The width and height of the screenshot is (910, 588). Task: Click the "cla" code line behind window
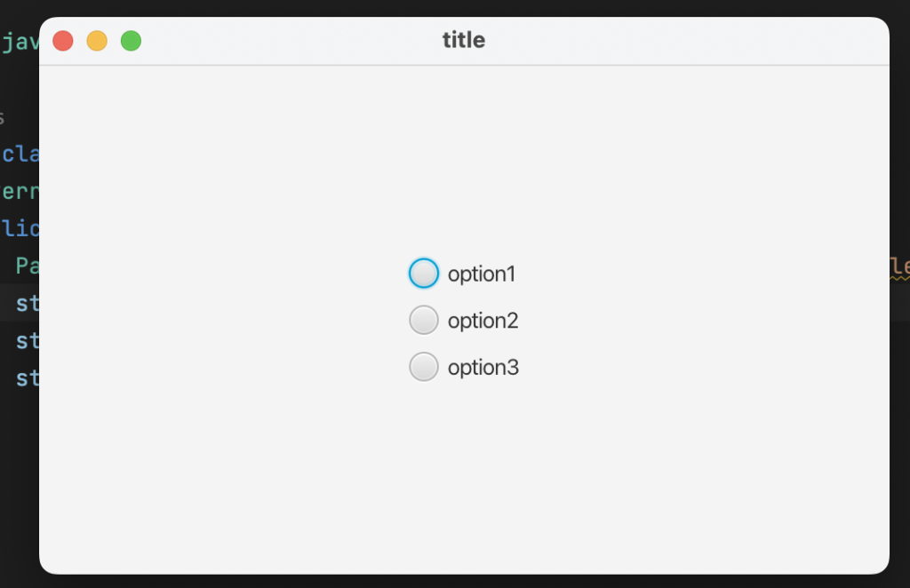point(20,154)
